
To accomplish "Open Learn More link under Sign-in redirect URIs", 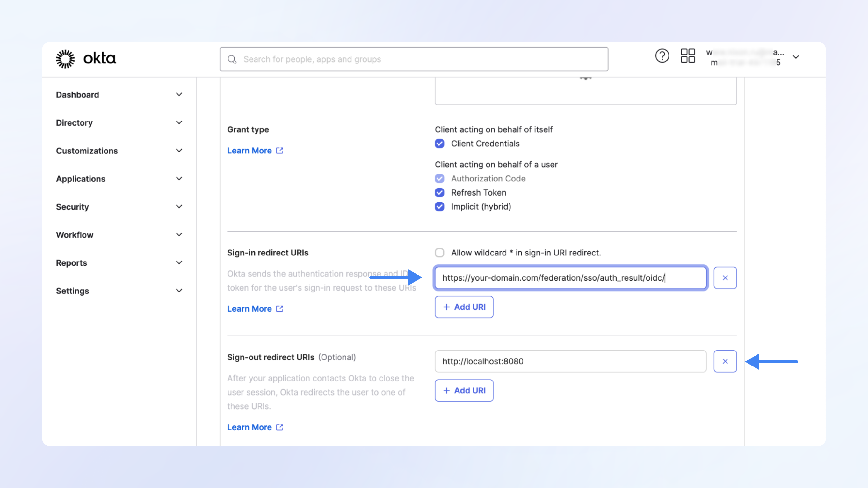I will (x=250, y=308).
